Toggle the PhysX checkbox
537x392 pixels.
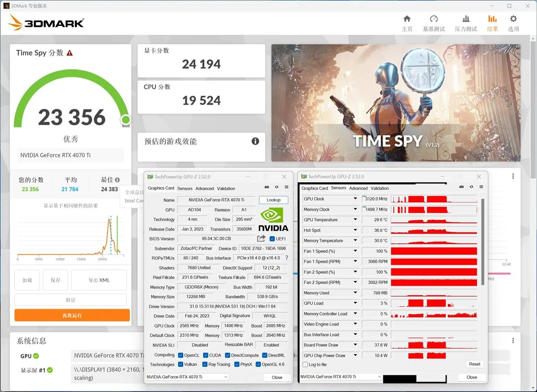point(237,364)
